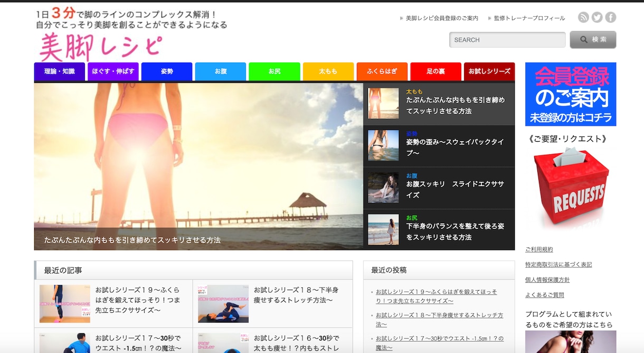The image size is (644, 353).
Task: Open 姿勢の歪み〜スウェイバックタイプ〜 slider thumbnail
Action: coord(383,145)
